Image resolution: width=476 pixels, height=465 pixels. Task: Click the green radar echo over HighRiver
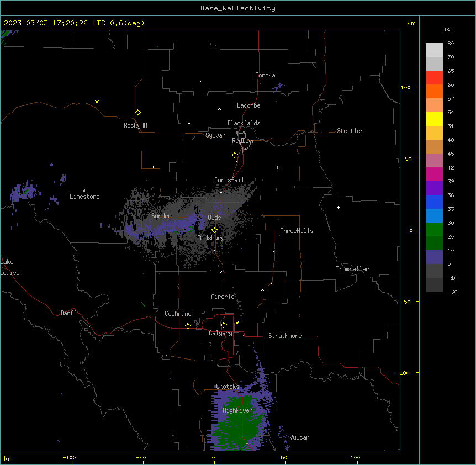240,422
